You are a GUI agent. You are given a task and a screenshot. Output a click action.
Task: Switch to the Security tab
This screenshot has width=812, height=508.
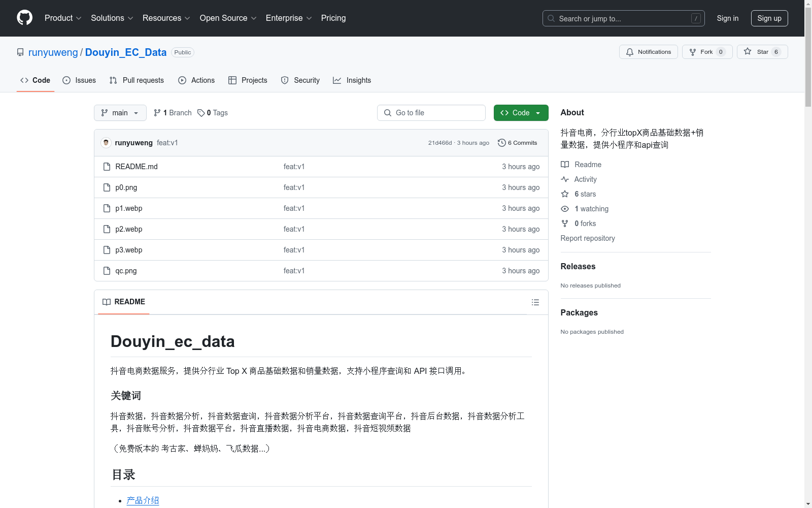click(x=300, y=80)
